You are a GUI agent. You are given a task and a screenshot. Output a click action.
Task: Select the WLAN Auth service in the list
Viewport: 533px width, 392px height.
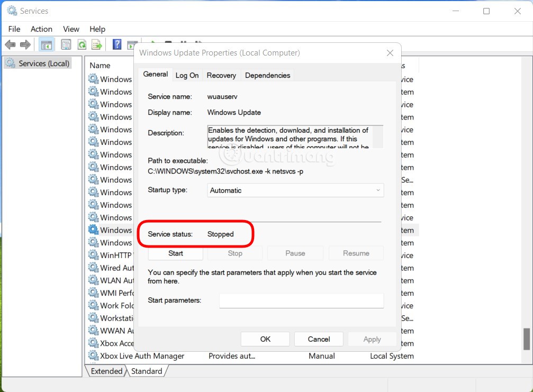111,280
